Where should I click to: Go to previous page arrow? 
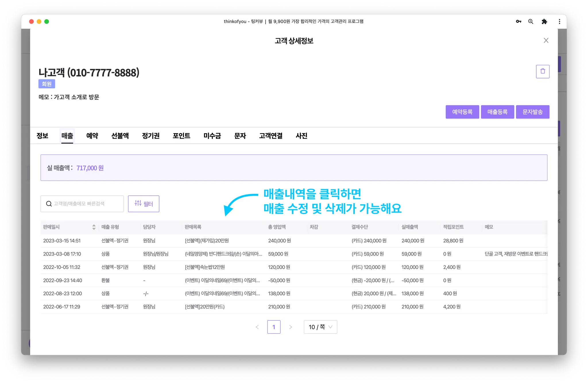click(x=257, y=327)
